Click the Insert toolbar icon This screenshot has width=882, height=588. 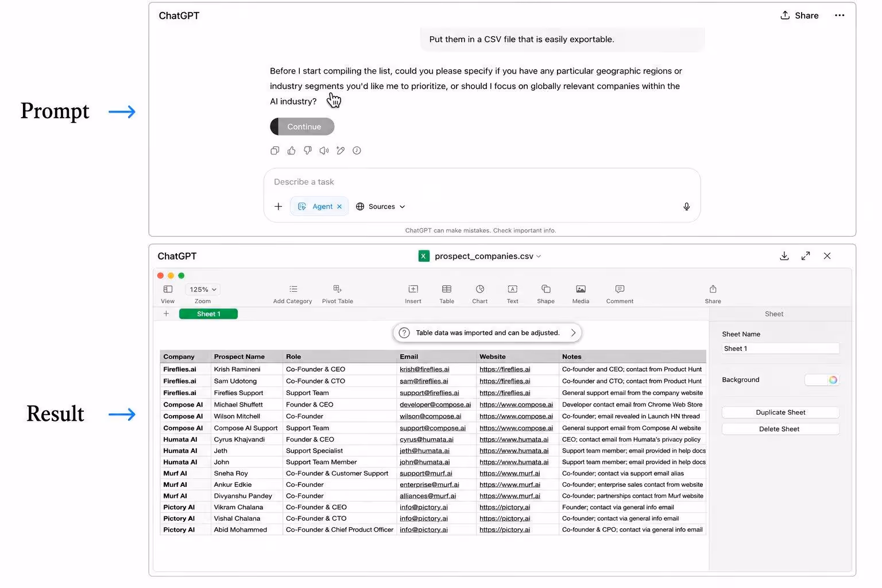(413, 289)
